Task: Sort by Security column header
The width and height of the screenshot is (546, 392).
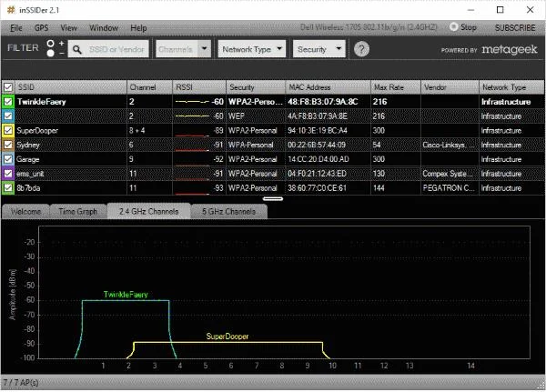Action: (x=256, y=87)
